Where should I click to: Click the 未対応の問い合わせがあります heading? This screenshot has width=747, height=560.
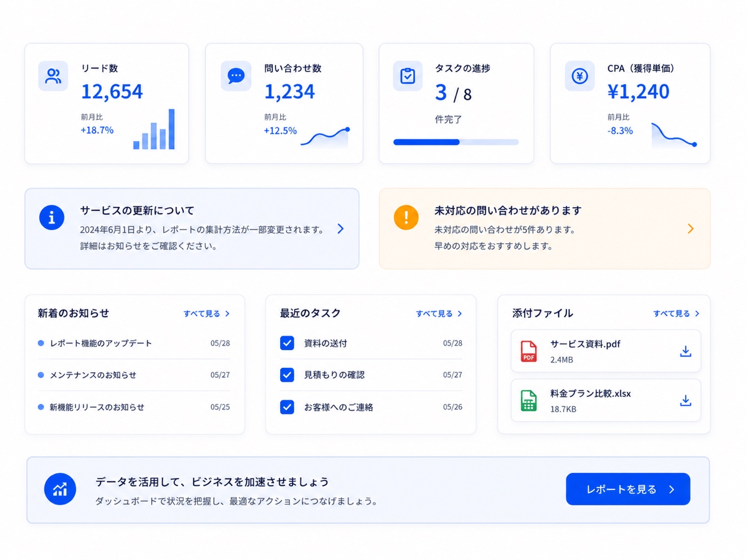click(x=508, y=210)
